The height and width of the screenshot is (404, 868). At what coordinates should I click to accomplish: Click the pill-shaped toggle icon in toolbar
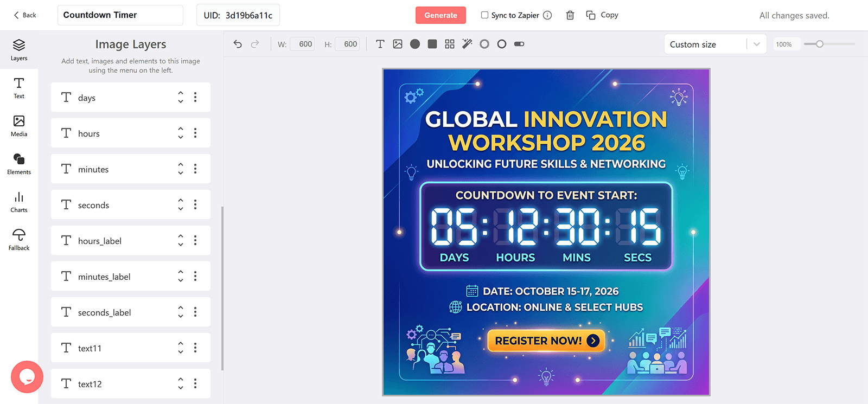point(519,44)
